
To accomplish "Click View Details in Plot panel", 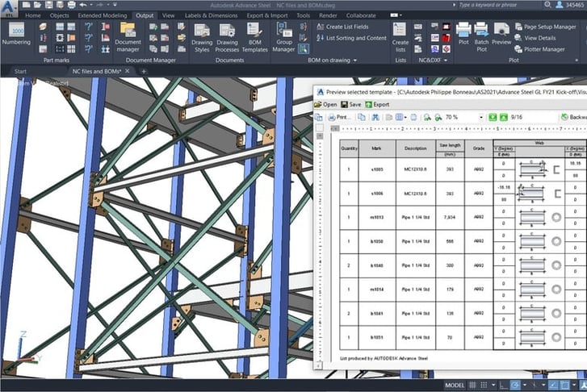I will (535, 38).
